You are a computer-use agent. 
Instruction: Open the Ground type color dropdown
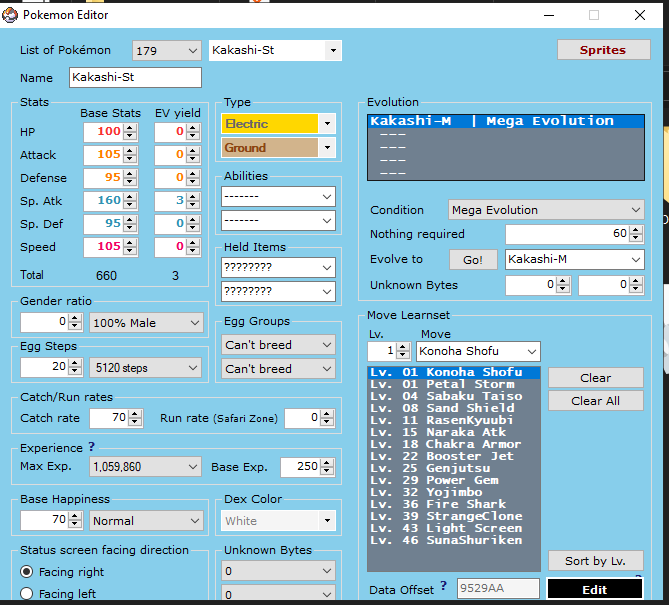tap(326, 148)
